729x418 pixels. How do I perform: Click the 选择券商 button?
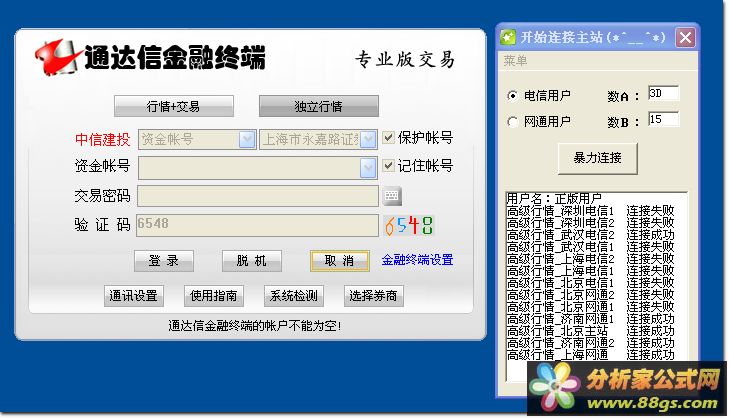(x=374, y=296)
